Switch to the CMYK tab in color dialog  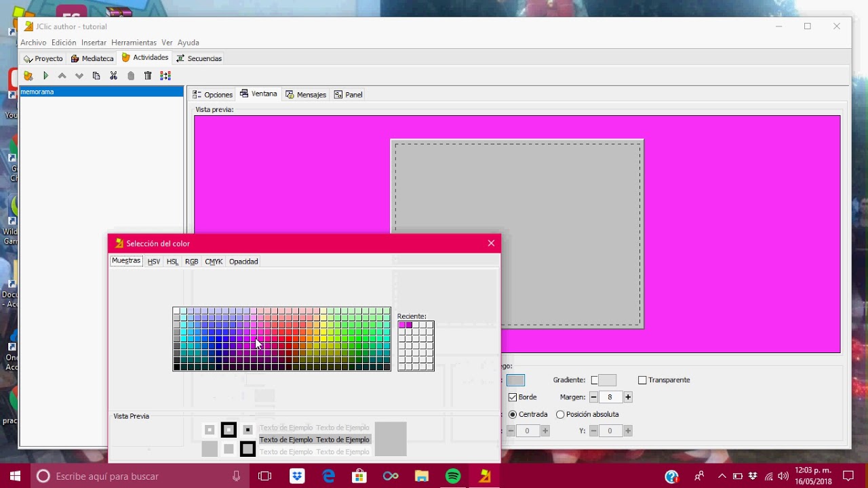pyautogui.click(x=214, y=262)
